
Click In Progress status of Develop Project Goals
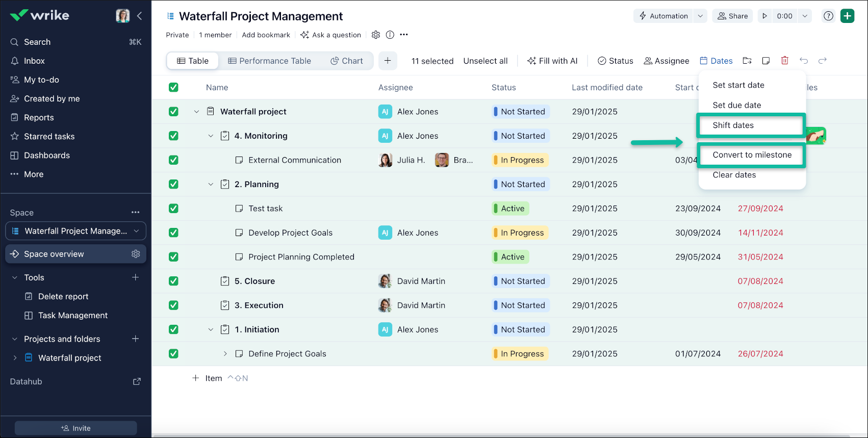(x=521, y=233)
